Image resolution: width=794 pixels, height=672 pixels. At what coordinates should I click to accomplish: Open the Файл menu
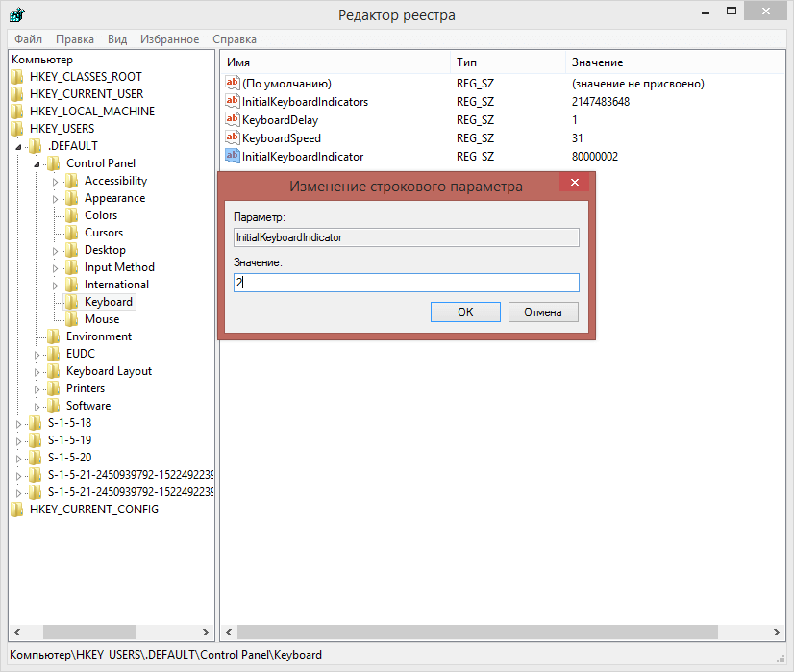pyautogui.click(x=28, y=39)
